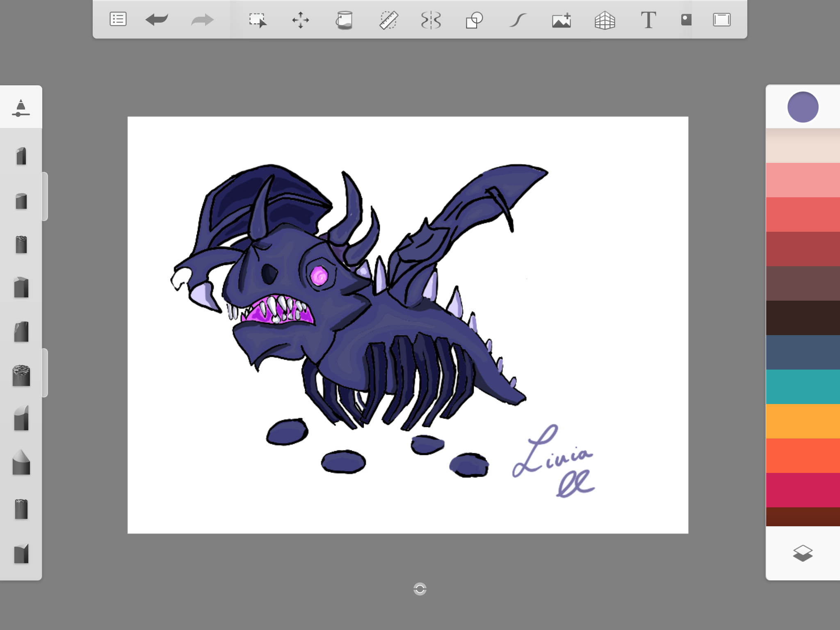Select the textured sponge brush

coord(21,375)
